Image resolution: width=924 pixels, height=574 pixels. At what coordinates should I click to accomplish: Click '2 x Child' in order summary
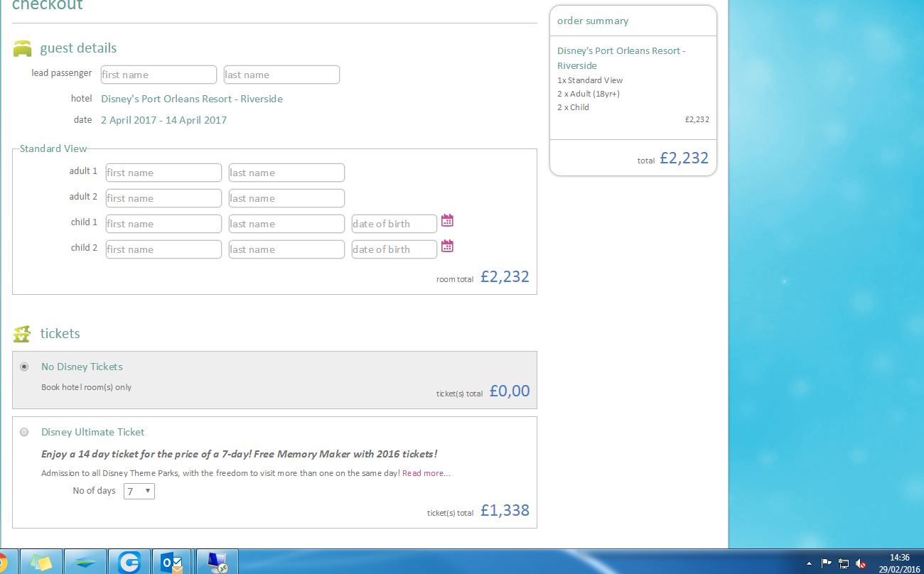(574, 107)
